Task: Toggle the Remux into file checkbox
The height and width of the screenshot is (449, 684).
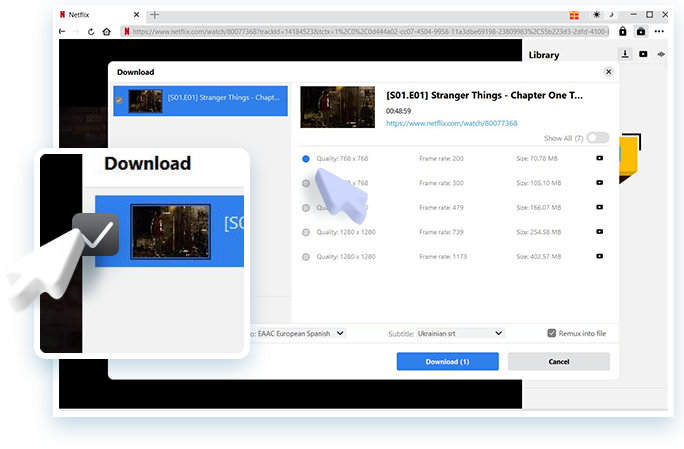Action: pyautogui.click(x=551, y=333)
